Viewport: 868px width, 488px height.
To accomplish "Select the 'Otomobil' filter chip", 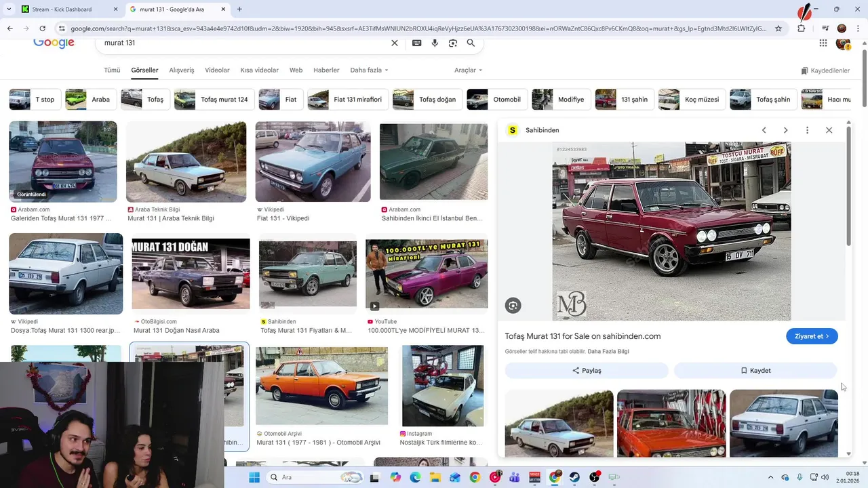I will pyautogui.click(x=497, y=100).
